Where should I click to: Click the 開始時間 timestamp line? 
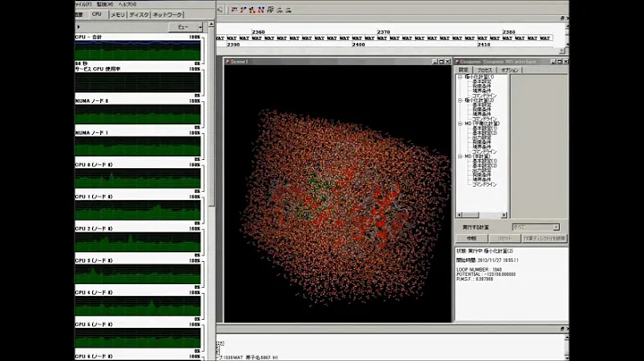click(x=487, y=260)
